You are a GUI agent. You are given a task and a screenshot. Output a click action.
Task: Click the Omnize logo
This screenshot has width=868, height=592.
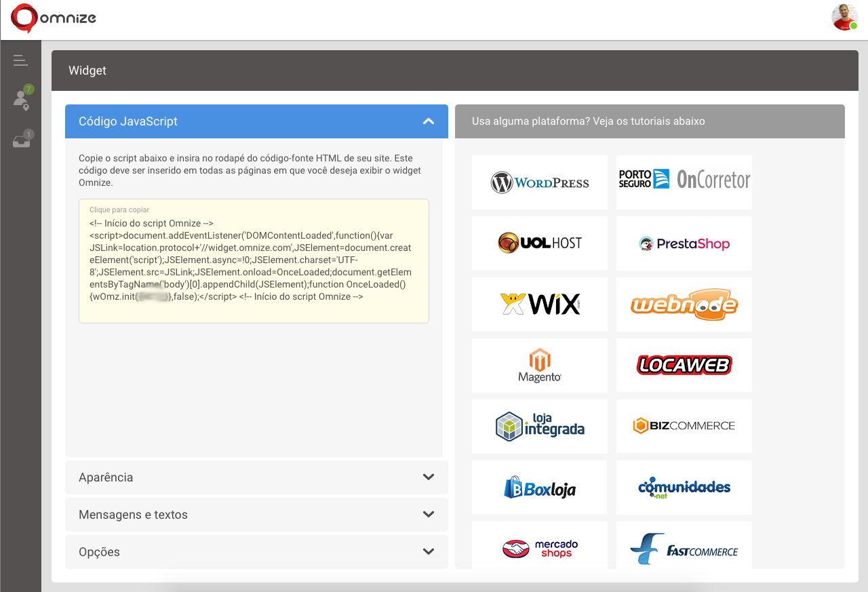pyautogui.click(x=54, y=18)
